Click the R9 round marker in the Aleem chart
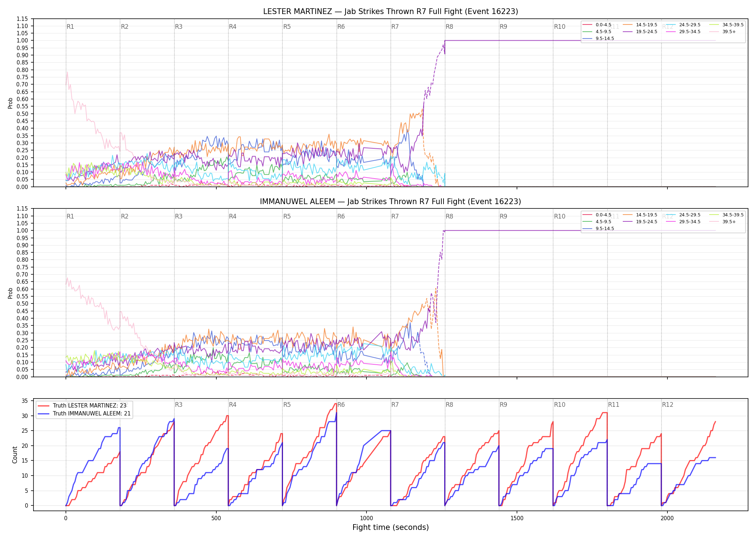 point(503,216)
